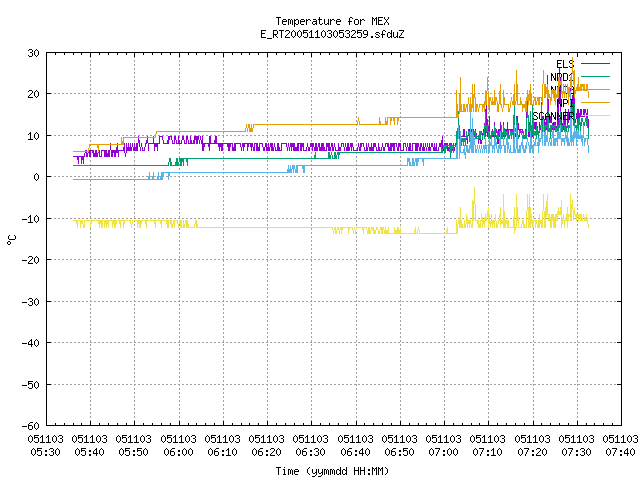Click the orange NPI legend line sample
Viewport: 640px width, 480px height.
click(595, 102)
